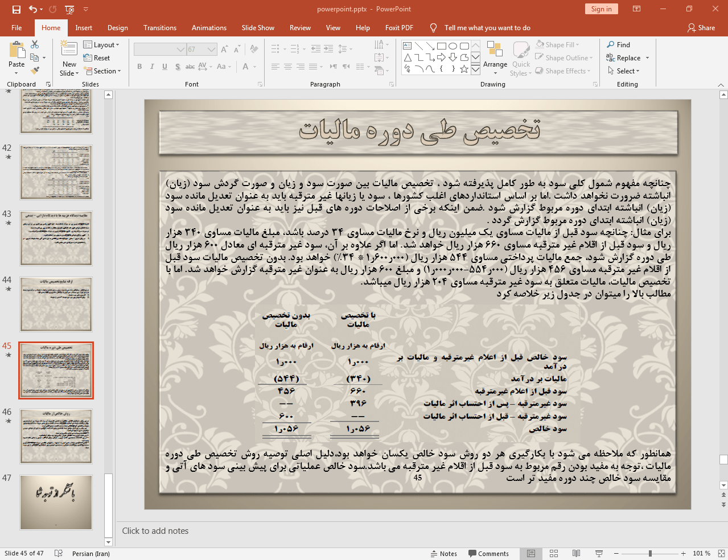Viewport: 728px width, 560px height.
Task: Justify the text
Action: (313, 67)
